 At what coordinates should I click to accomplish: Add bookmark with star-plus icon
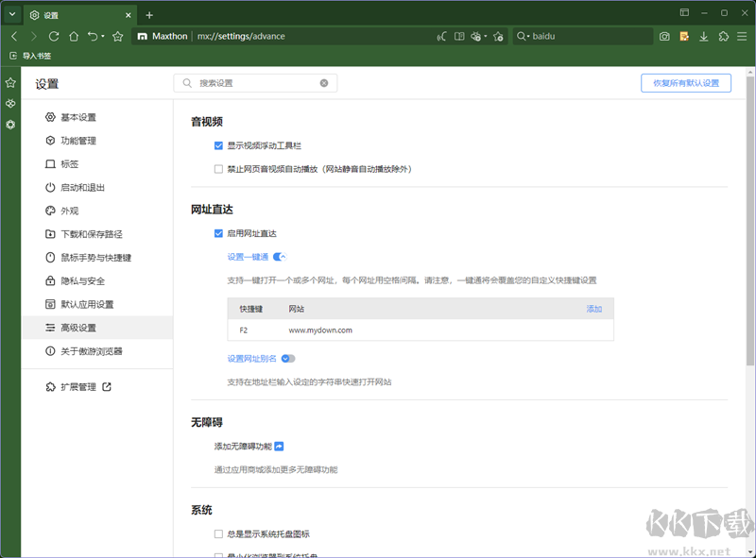499,36
